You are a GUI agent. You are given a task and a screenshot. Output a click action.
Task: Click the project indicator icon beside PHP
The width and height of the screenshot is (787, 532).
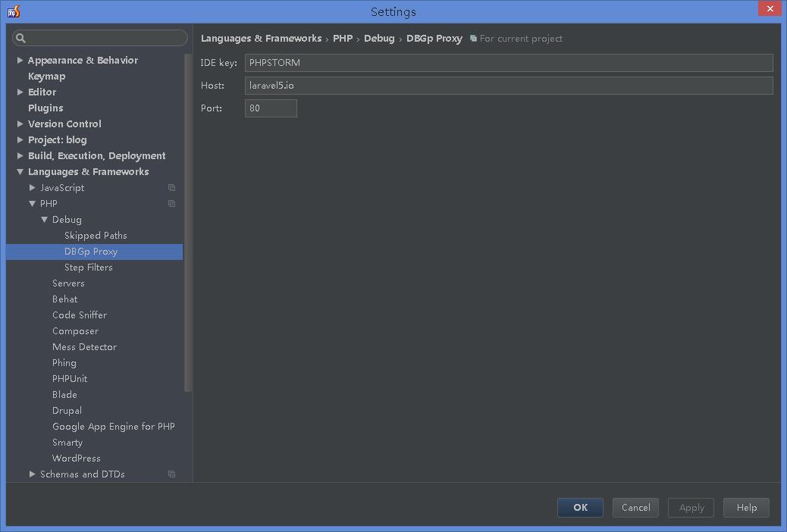pos(171,203)
